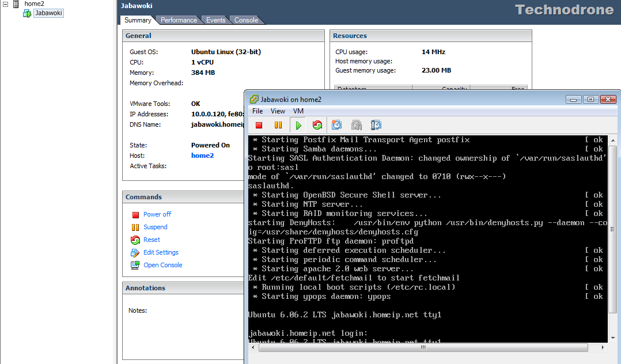The height and width of the screenshot is (364, 621).
Task: Maximize the Jabawoki on home2 console window
Action: (590, 100)
